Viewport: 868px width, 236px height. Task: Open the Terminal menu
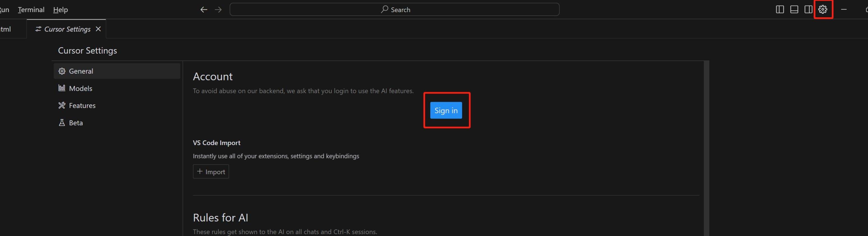click(x=31, y=10)
